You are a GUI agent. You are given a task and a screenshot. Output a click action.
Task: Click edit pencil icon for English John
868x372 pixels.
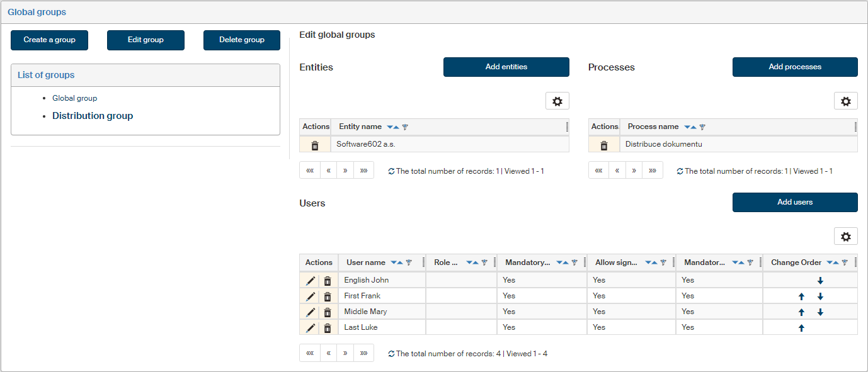coord(311,281)
